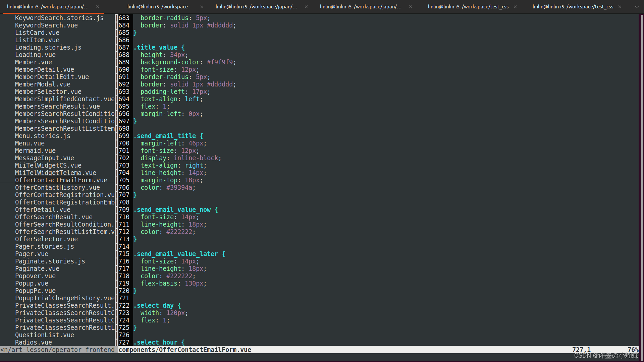Open Paginate.stories.js file entry

(x=50, y=261)
